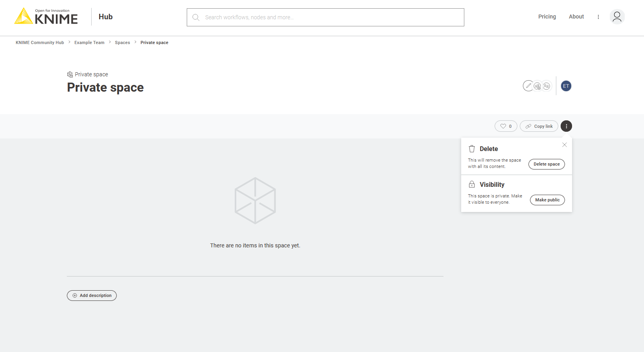644x352 pixels.
Task: Click the KNIME logo
Action: [46, 17]
